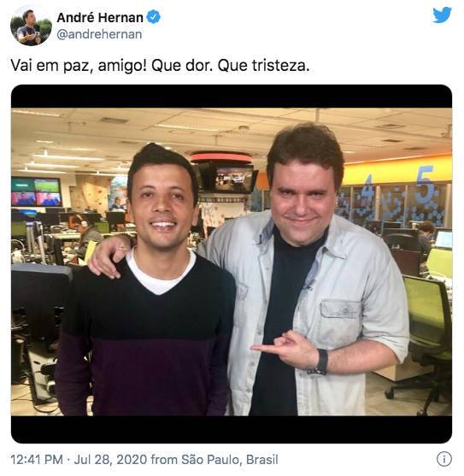Click the black bar below the photo

pyautogui.click(x=232, y=429)
